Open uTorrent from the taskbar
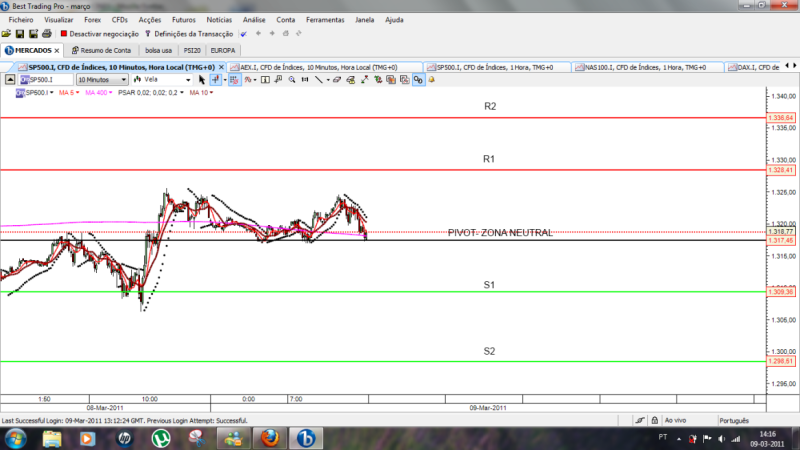 [x=161, y=438]
